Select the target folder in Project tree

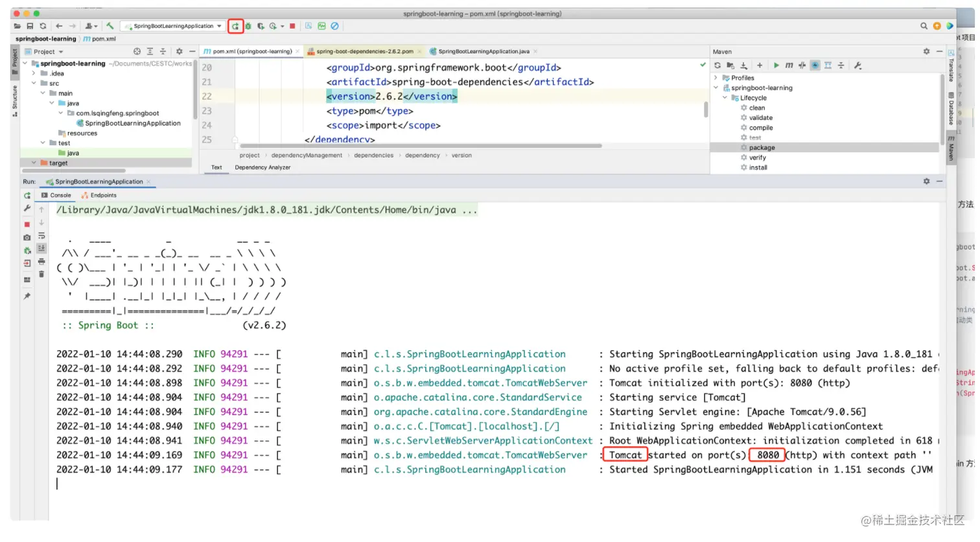[107, 163]
